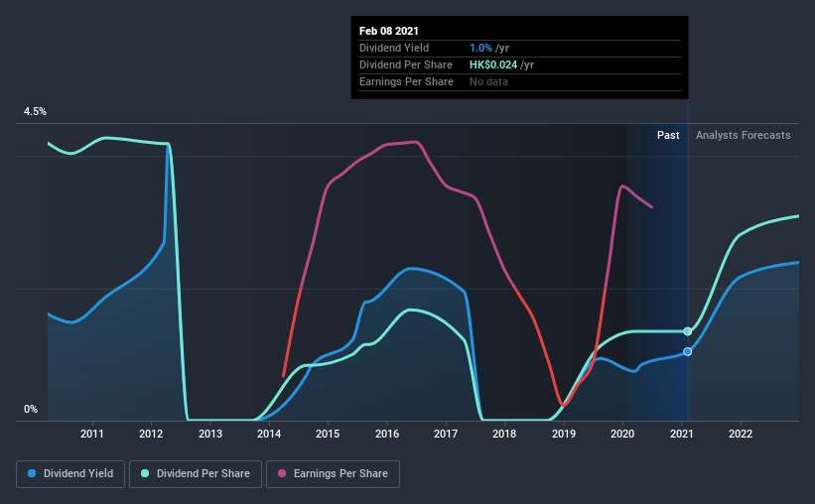Click the 2016 year axis label
Screen dimensions: 815x504
tap(387, 434)
